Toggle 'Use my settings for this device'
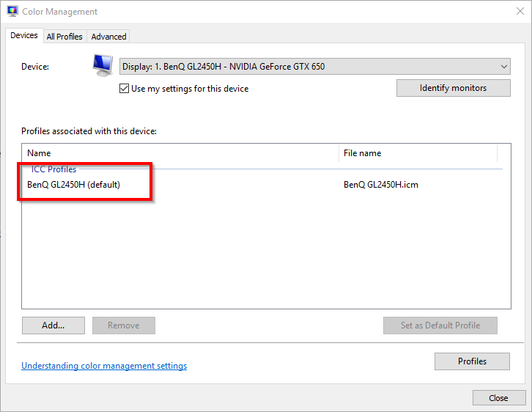 (125, 89)
